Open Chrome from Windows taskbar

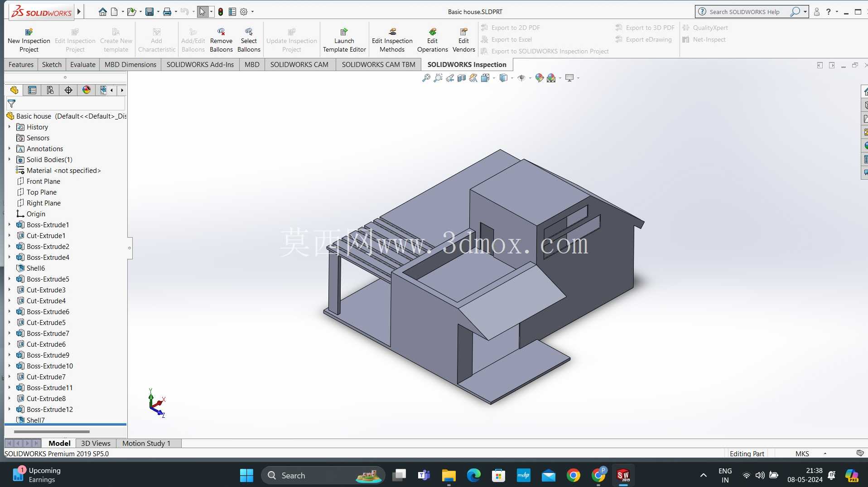tap(573, 475)
